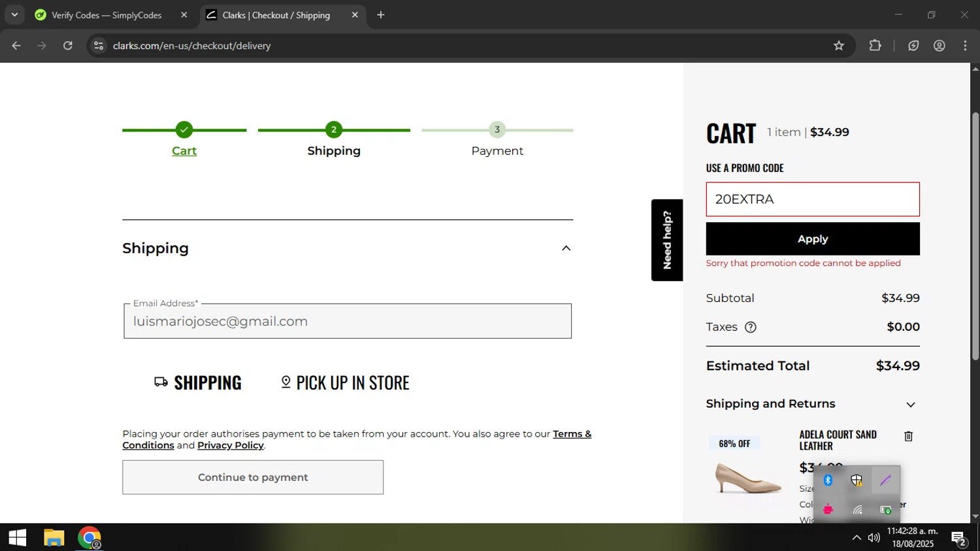Click the browser address bar URL

(x=191, y=46)
